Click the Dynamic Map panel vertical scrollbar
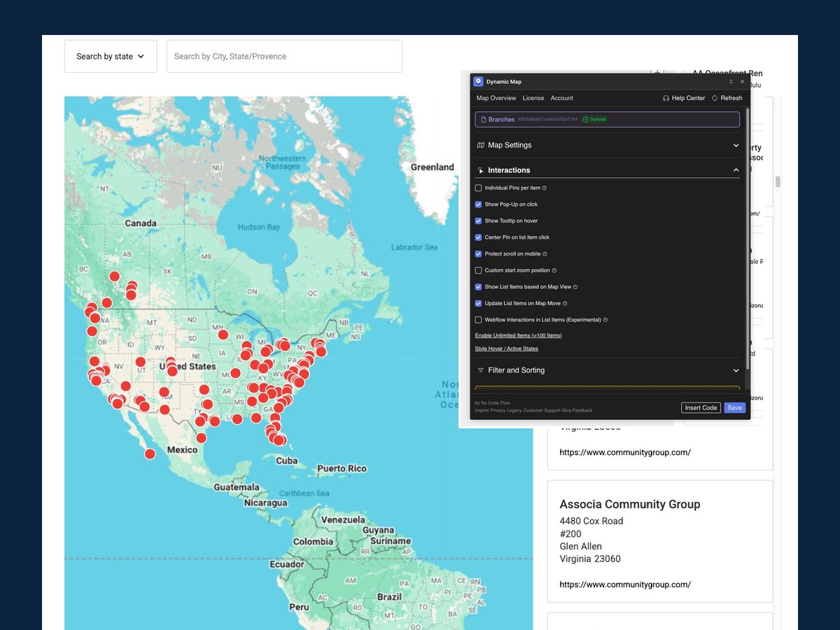Screen dimensions: 840x630 coord(748,238)
